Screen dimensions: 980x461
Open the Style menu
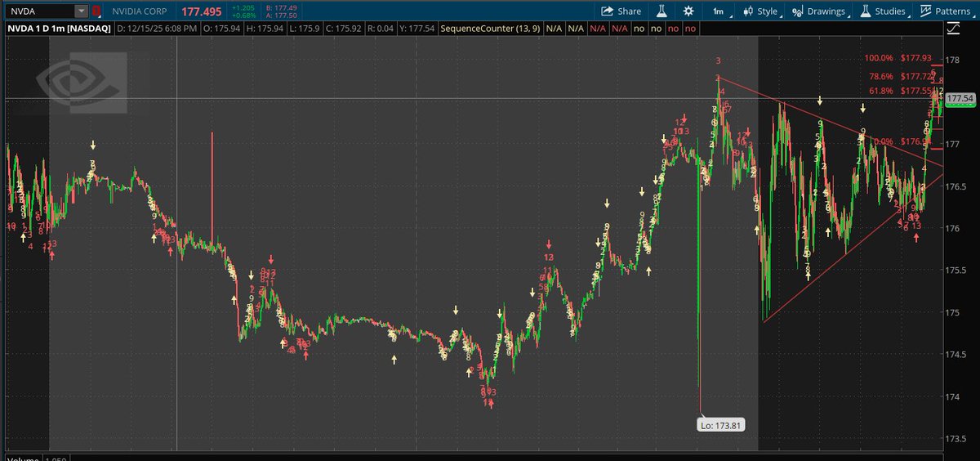pyautogui.click(x=759, y=11)
